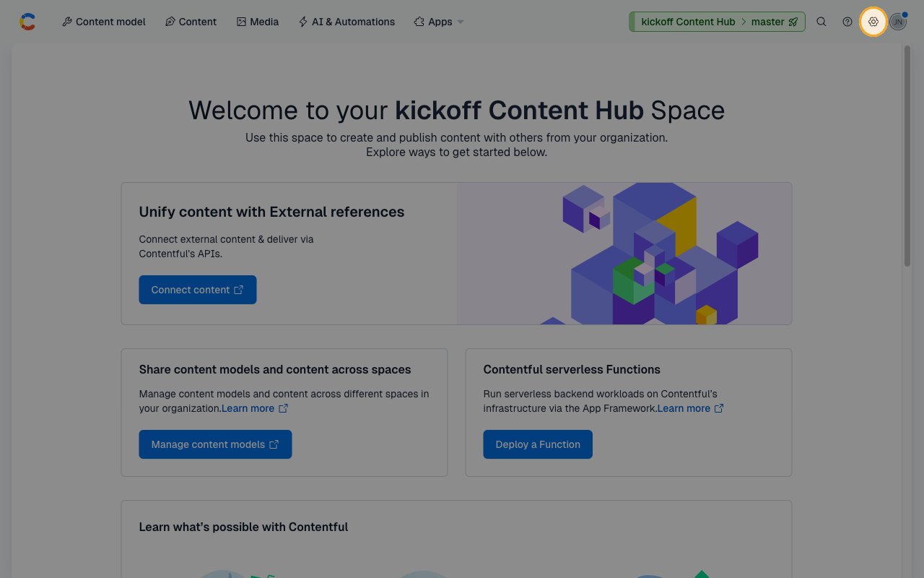Image resolution: width=924 pixels, height=578 pixels.
Task: Click the Connect content button
Action: 198,290
